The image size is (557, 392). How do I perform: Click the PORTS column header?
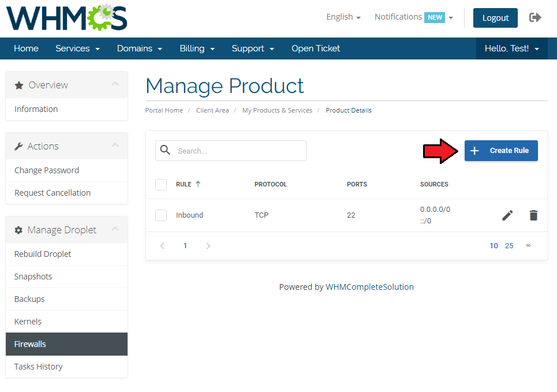coord(357,184)
